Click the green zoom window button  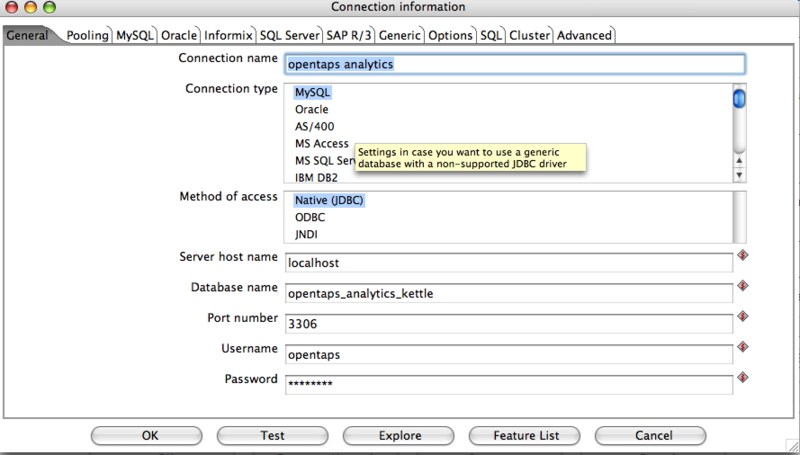click(49, 7)
